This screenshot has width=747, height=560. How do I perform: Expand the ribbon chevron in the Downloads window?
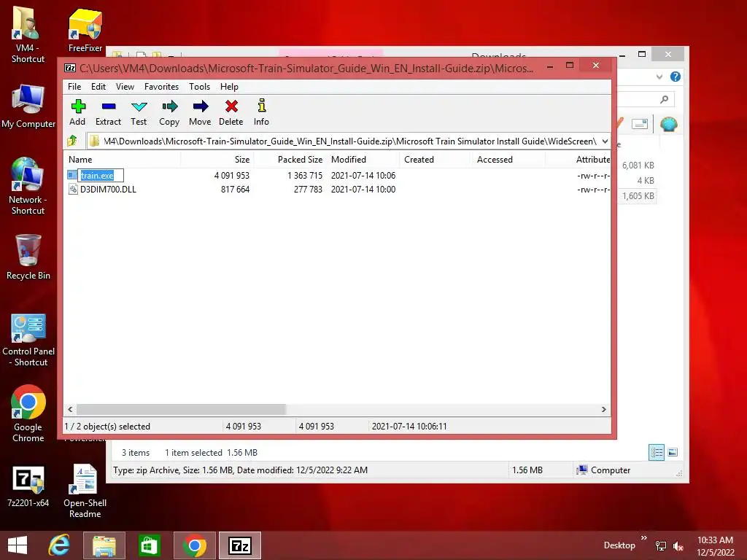point(659,77)
